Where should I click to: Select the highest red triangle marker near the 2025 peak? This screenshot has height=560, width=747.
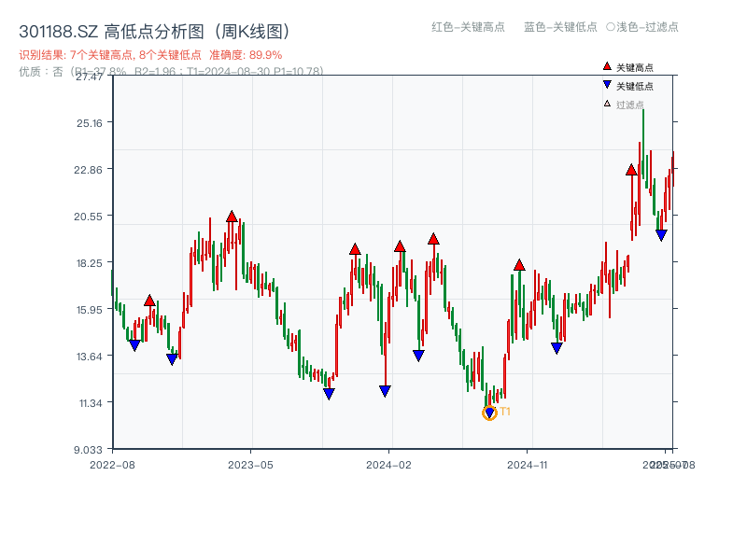(x=631, y=171)
